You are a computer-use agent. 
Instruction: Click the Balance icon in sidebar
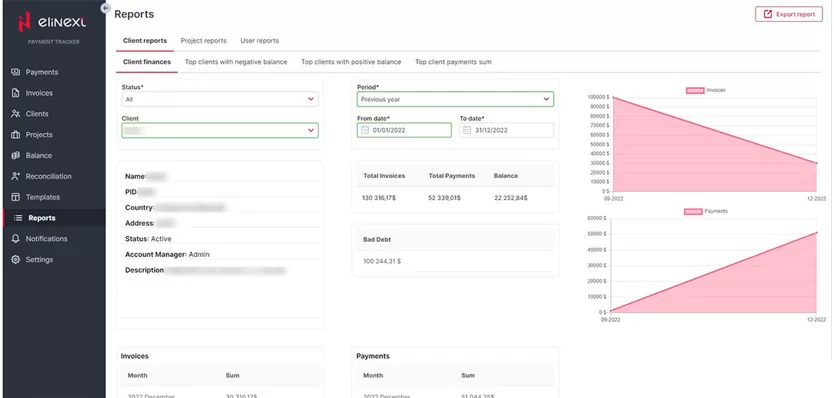15,155
